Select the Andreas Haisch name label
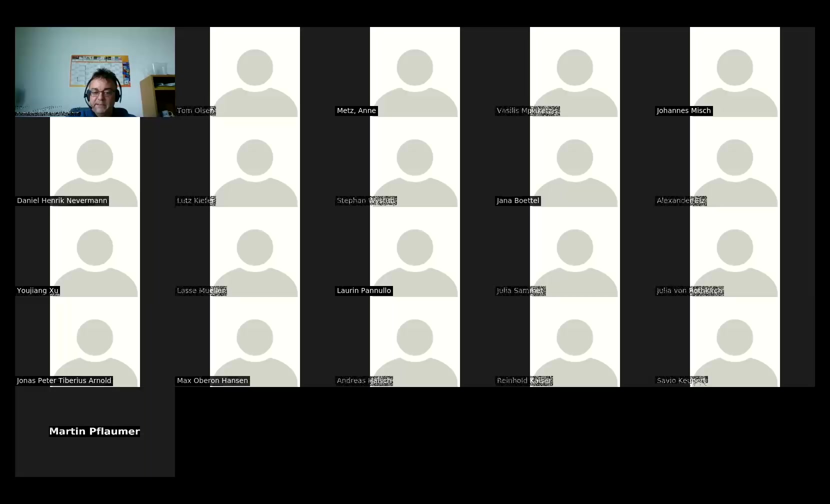The image size is (830, 504). click(x=364, y=380)
